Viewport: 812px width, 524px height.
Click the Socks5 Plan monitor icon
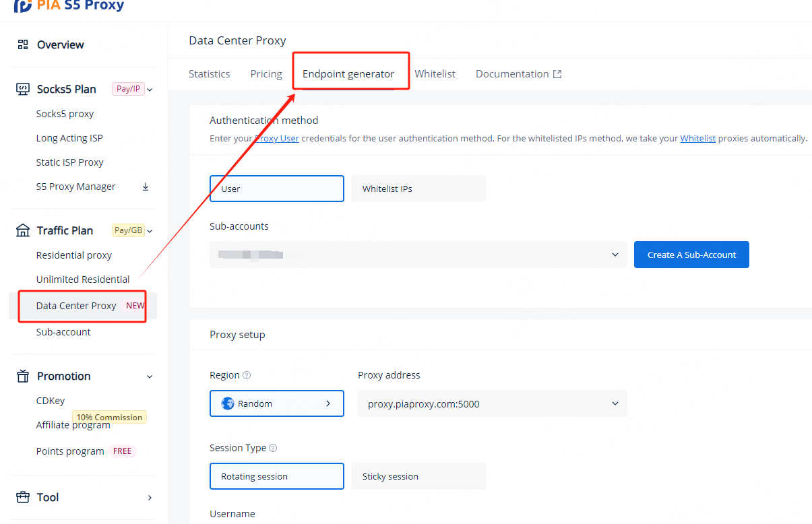point(23,89)
